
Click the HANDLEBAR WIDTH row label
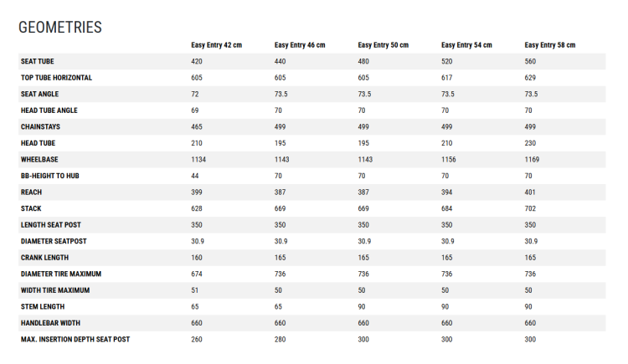tap(50, 323)
